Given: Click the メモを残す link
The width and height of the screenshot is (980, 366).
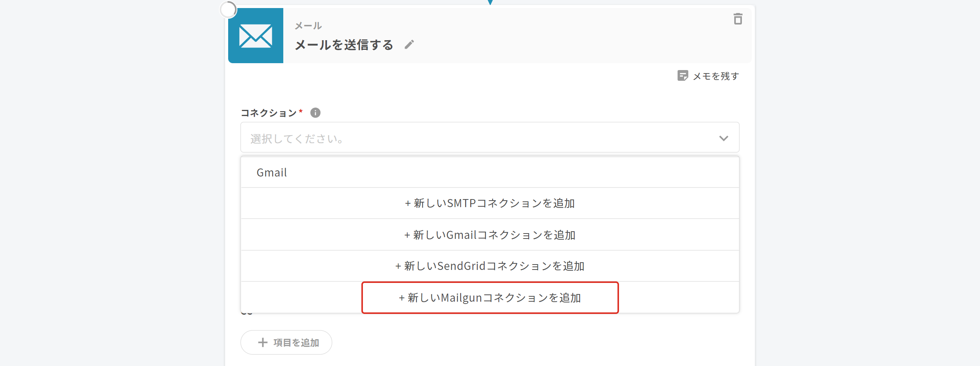Looking at the screenshot, I should [715, 76].
